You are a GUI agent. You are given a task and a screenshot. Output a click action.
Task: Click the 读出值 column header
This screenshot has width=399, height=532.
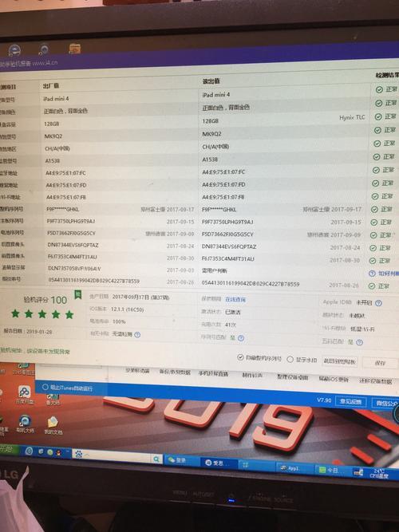(211, 81)
